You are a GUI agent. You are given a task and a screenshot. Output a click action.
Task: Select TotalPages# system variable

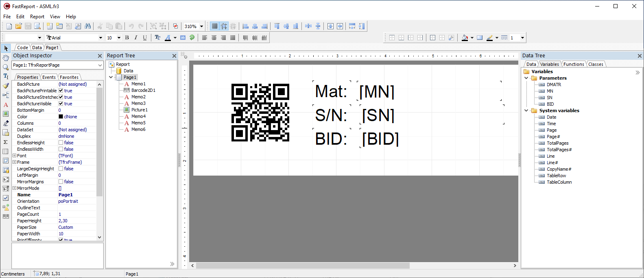pos(559,150)
